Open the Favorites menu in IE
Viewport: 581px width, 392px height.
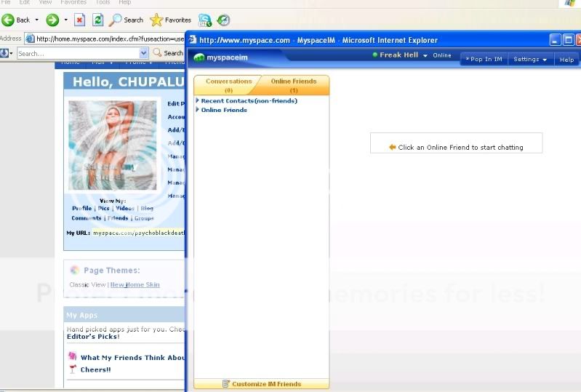click(x=73, y=2)
